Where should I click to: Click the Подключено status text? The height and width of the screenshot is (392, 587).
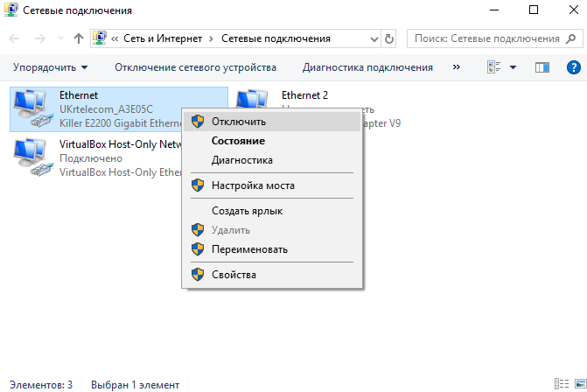(91, 158)
